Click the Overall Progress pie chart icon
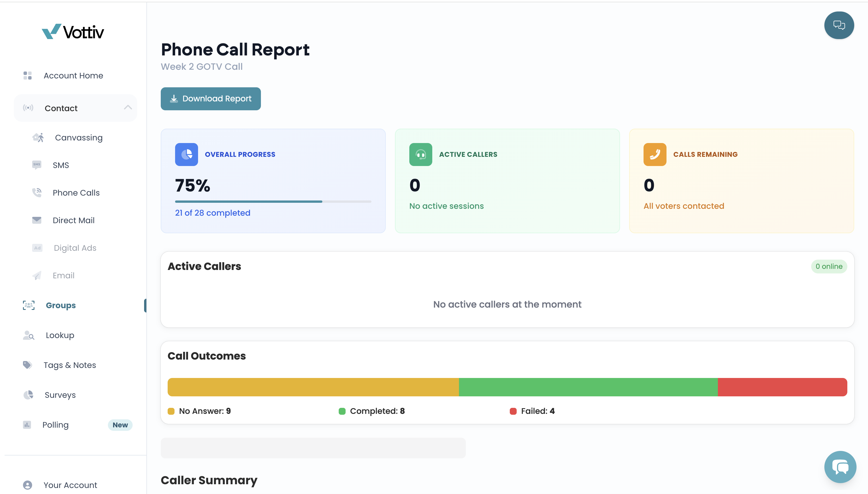868x494 pixels. coord(187,155)
